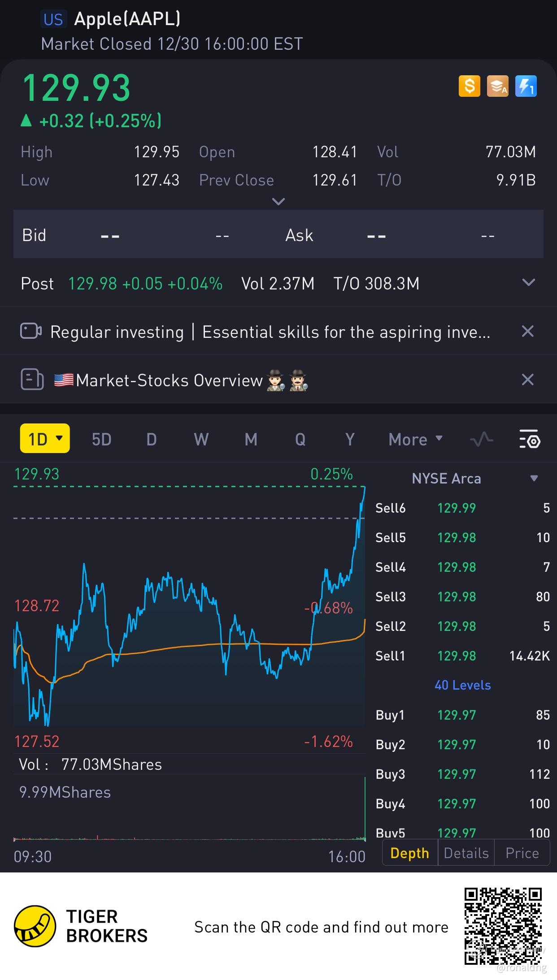Open the chart indicator waveform icon
Viewport: 557px width, 980px height.
point(481,440)
